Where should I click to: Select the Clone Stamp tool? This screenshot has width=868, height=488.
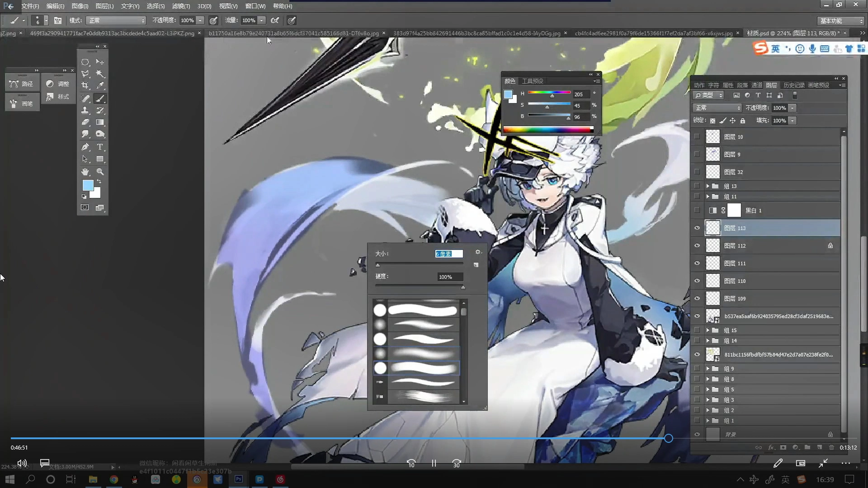(x=85, y=110)
